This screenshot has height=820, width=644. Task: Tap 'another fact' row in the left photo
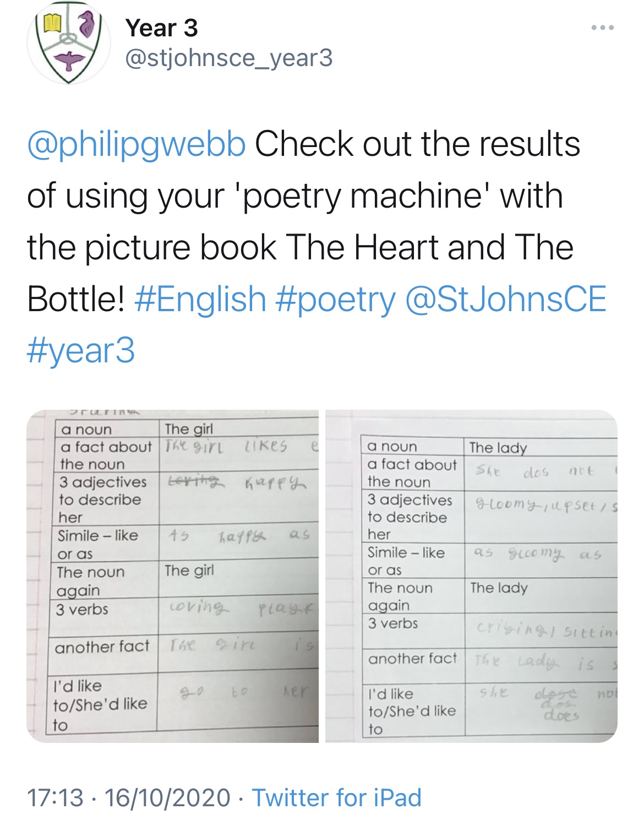click(184, 653)
